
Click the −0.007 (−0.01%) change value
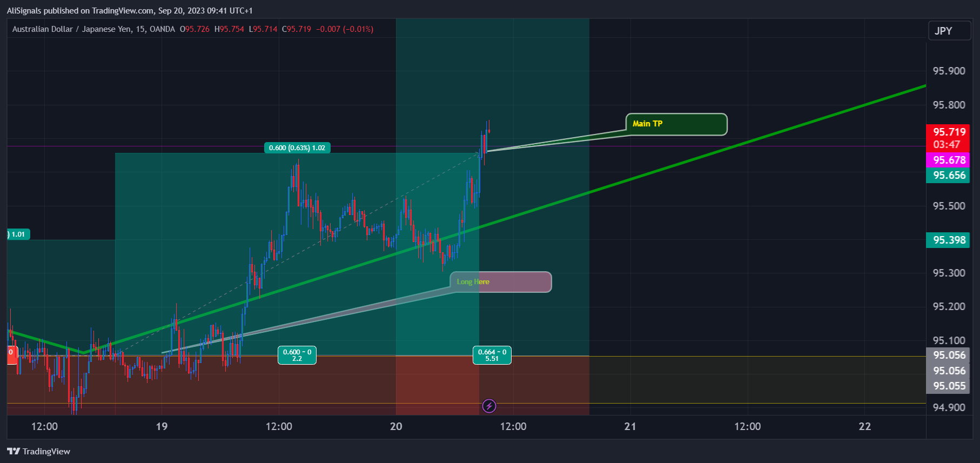pos(345,29)
